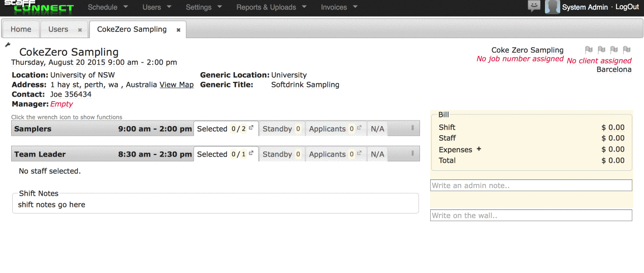Click into 'Write an admin note' field

531,186
